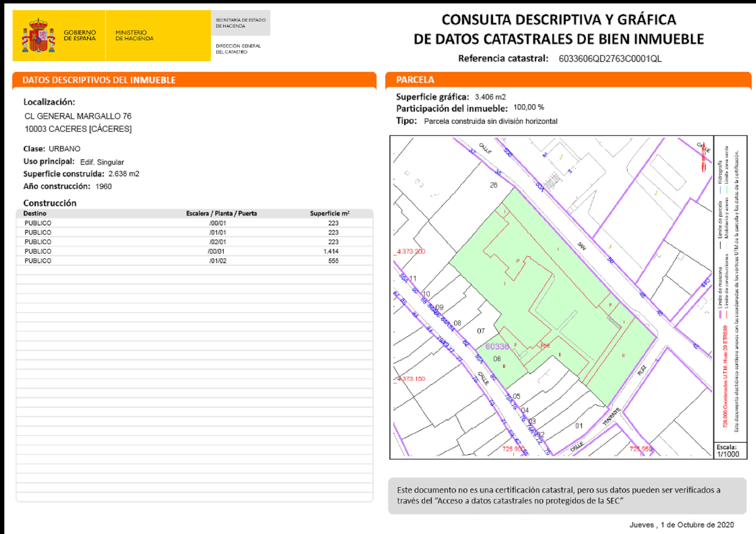Click the red north arrow on map
Viewport: 756px width, 534px height.
pyautogui.click(x=704, y=158)
